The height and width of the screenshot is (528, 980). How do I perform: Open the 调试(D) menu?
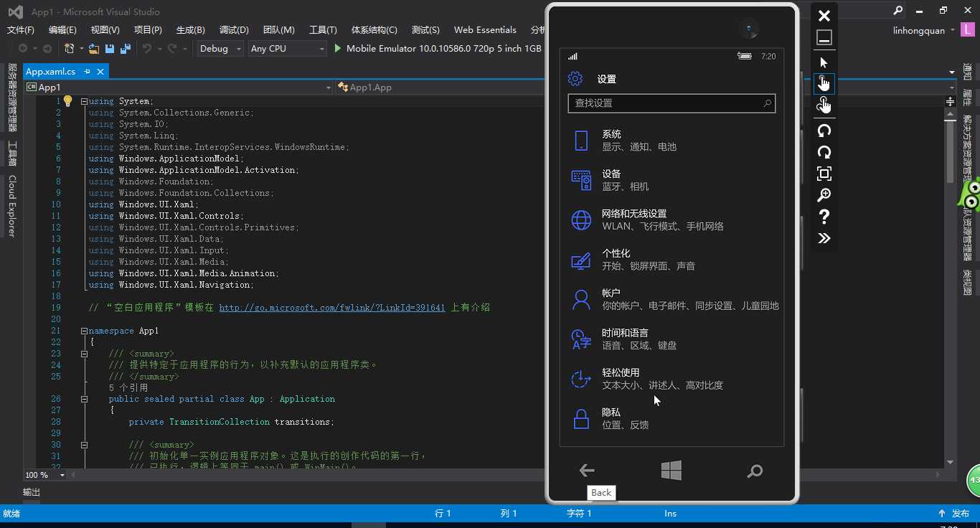coord(234,30)
